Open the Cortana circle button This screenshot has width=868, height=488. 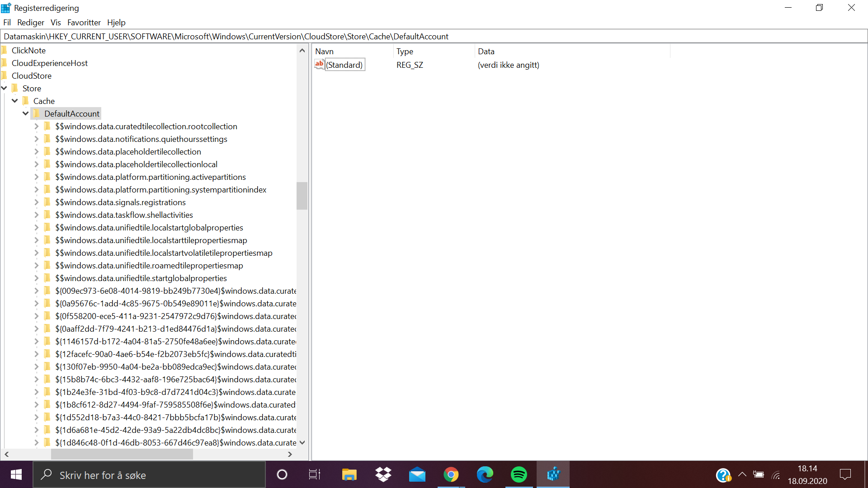pyautogui.click(x=282, y=474)
